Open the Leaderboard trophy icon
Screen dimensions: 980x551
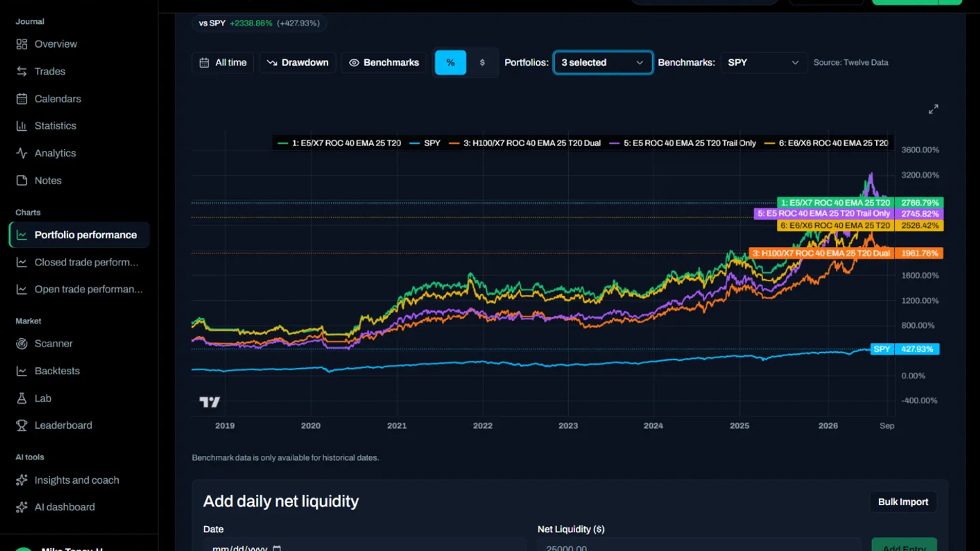pyautogui.click(x=21, y=425)
